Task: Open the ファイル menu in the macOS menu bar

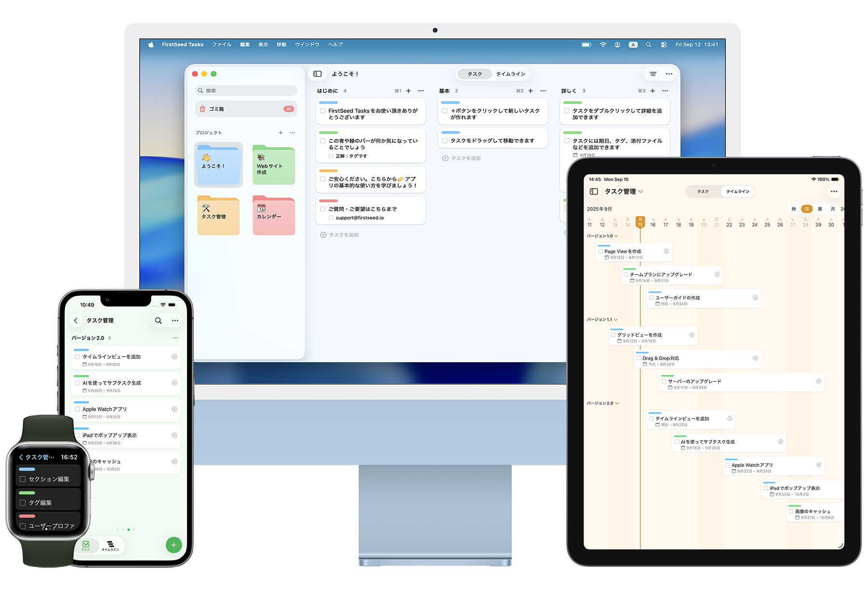Action: coord(221,44)
